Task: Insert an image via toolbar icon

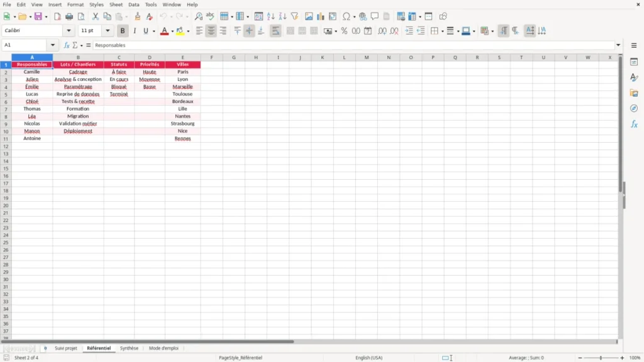Action: (309, 16)
